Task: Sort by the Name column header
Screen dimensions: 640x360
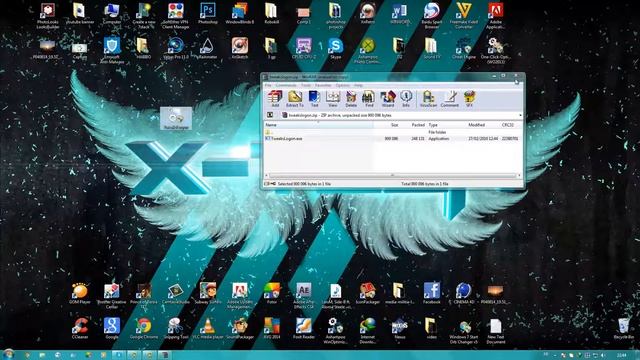Action: click(x=319, y=125)
